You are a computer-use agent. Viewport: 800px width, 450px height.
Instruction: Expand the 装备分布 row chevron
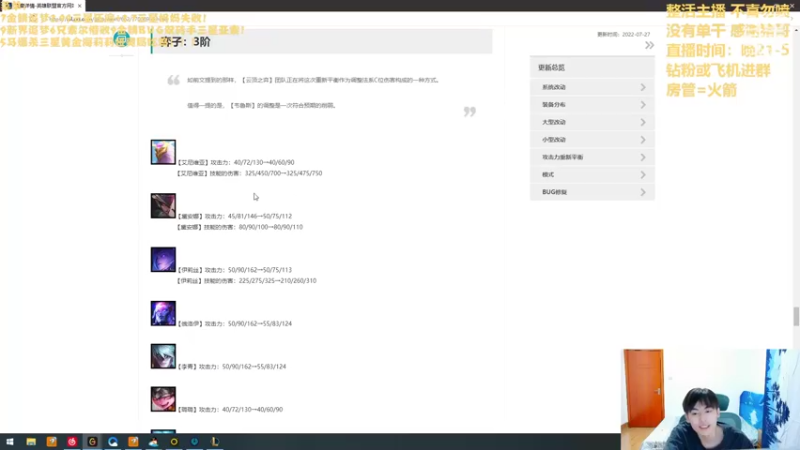coord(643,105)
